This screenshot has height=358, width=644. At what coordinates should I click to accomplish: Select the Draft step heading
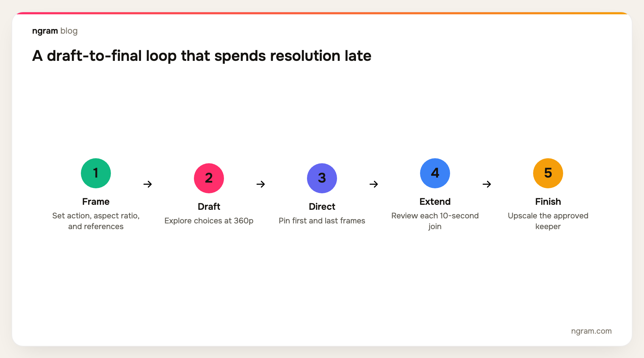click(x=209, y=207)
